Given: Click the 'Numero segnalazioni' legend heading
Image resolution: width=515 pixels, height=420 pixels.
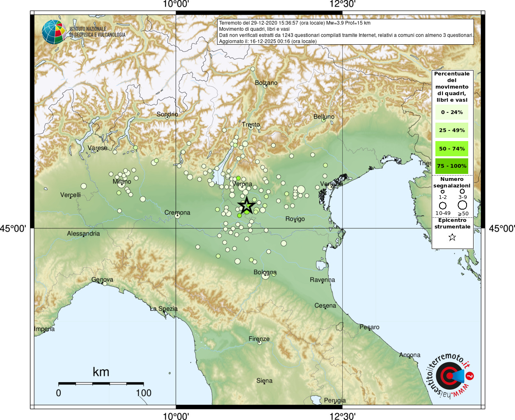Looking at the screenshot, I should 452,183.
